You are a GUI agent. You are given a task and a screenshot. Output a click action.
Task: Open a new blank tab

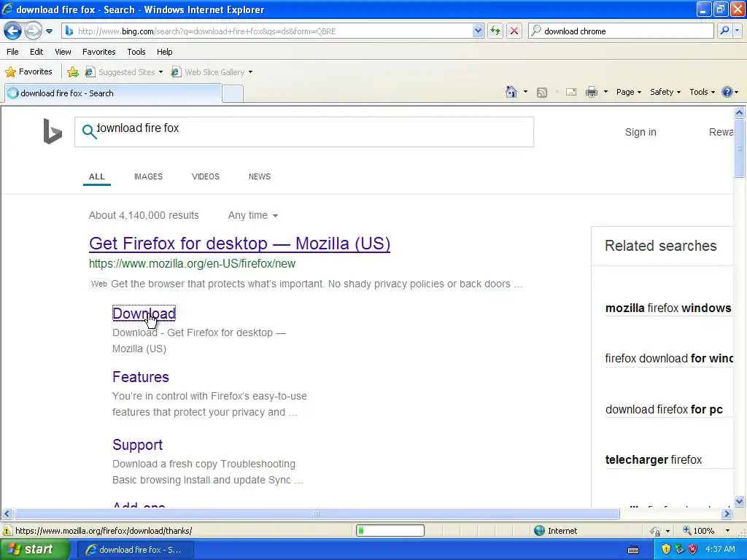[233, 94]
